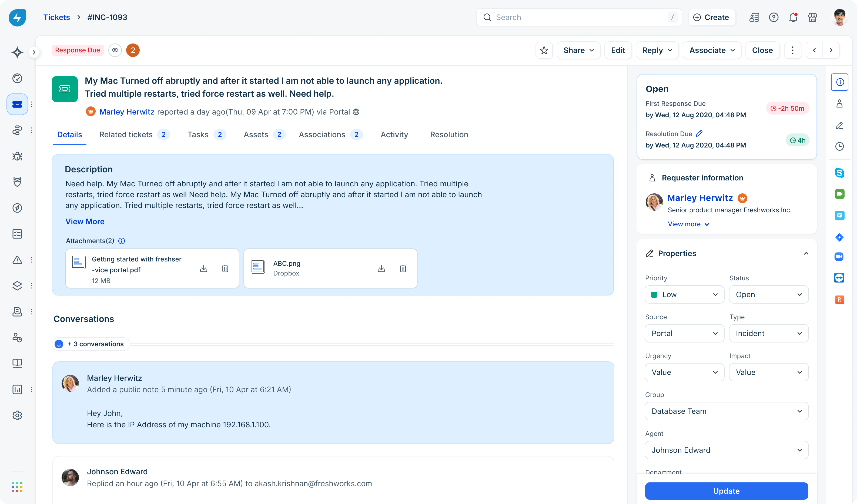Open the Activity tab
This screenshot has width=857, height=504.
(394, 135)
